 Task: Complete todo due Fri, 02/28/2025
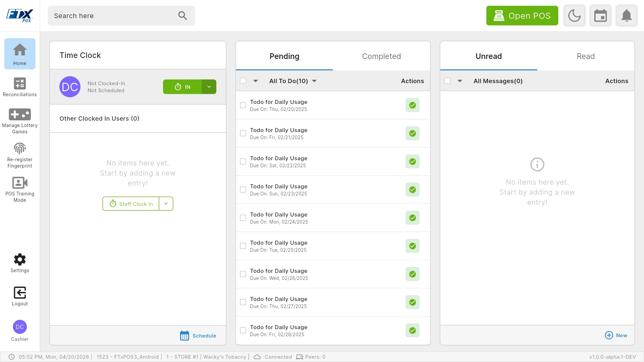[412, 330]
